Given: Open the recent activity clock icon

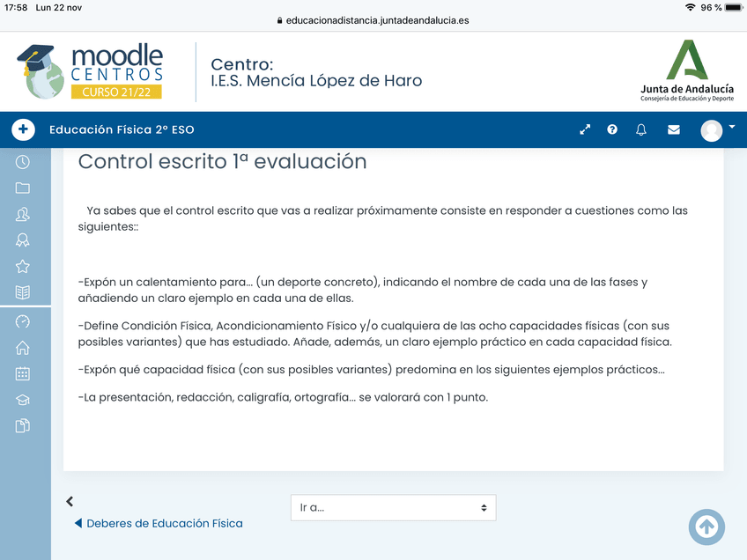Looking at the screenshot, I should 24,162.
